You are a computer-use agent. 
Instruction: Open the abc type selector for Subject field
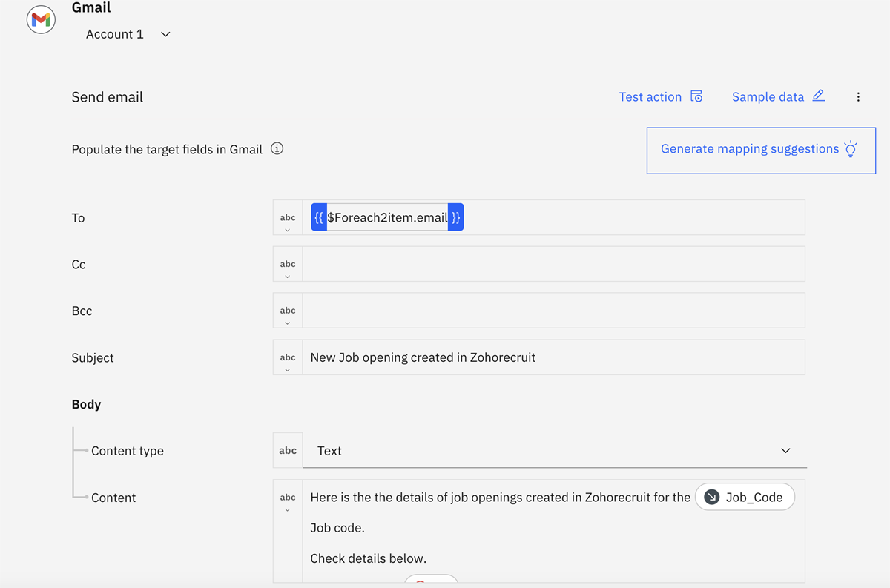click(288, 357)
